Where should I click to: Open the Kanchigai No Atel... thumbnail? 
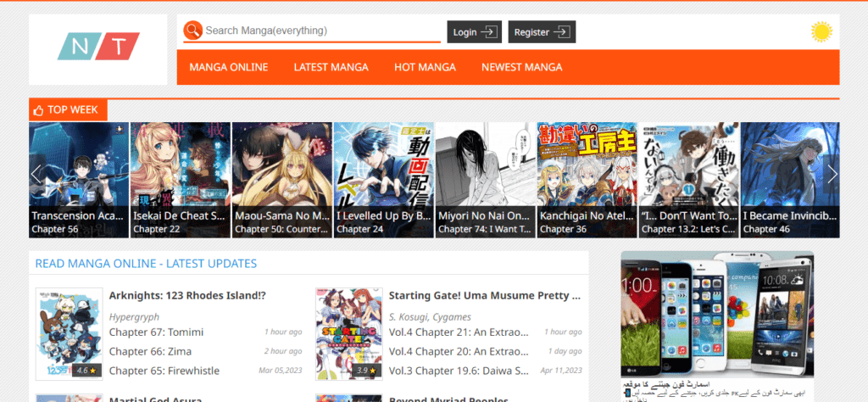pyautogui.click(x=587, y=180)
